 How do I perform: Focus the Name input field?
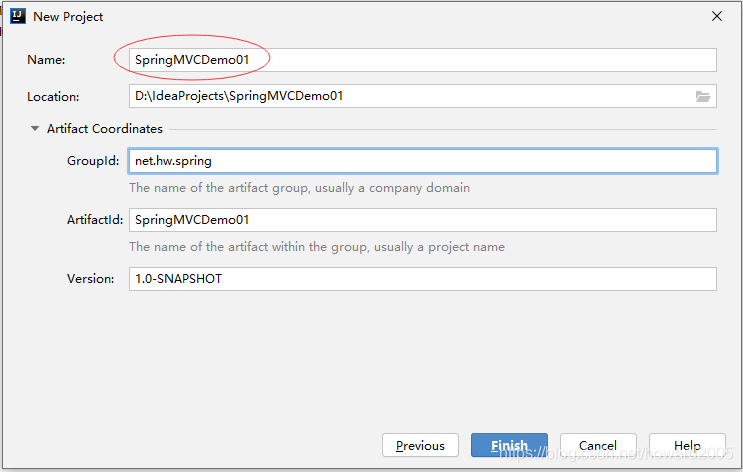(x=422, y=60)
